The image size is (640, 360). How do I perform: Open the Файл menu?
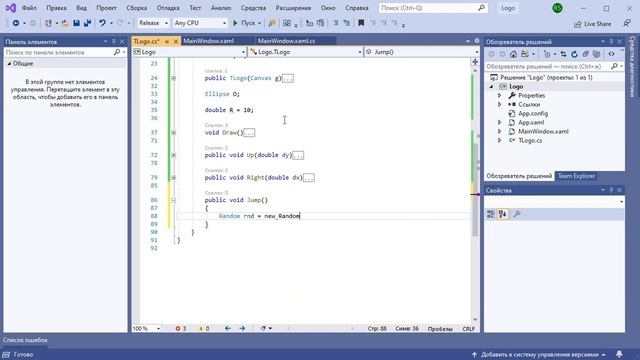coord(29,8)
